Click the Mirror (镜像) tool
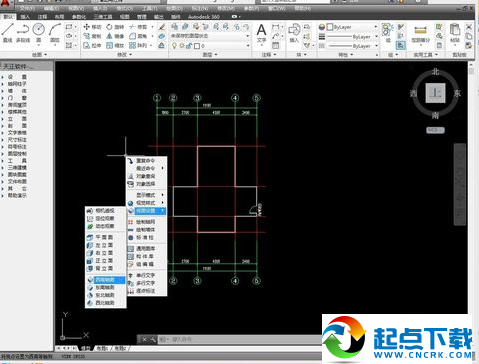This screenshot has height=364, width=479. tap(115, 36)
